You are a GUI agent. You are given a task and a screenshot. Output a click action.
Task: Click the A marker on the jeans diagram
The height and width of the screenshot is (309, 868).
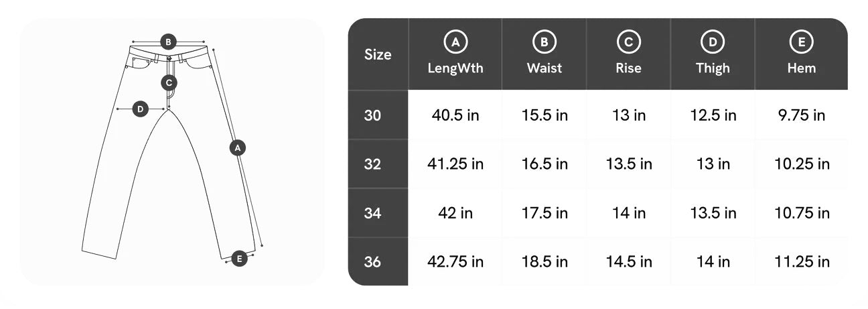[x=238, y=147]
